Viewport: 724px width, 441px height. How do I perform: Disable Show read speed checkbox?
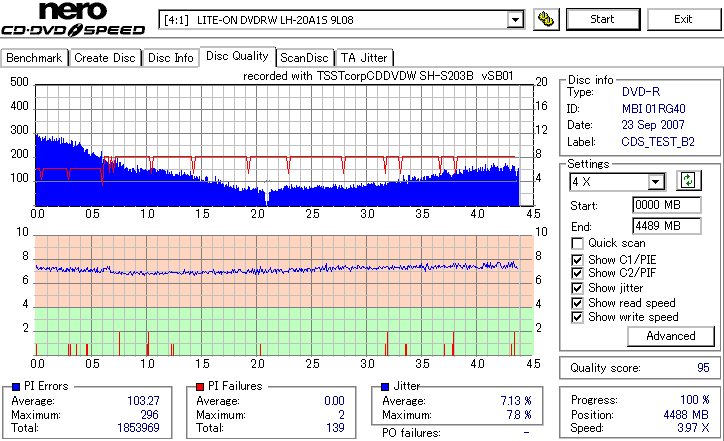[x=577, y=303]
